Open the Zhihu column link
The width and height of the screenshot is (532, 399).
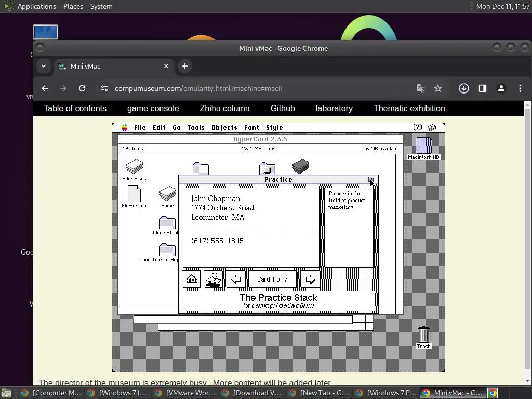224,108
